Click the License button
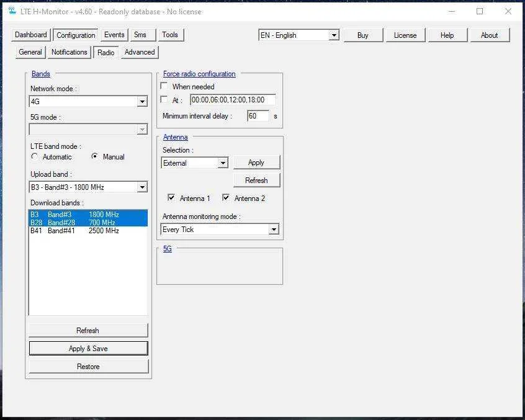Screen dimensions: 525x420 pyautogui.click(x=405, y=35)
